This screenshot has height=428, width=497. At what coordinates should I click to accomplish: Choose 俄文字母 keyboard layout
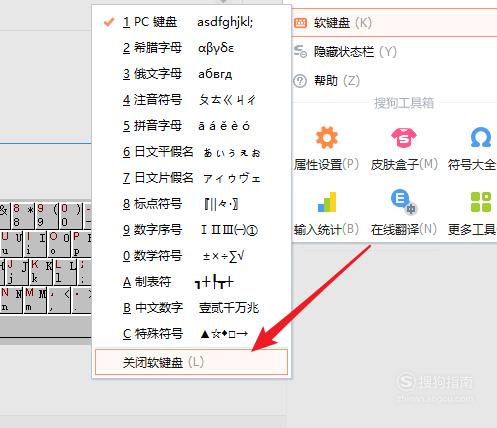pos(191,74)
